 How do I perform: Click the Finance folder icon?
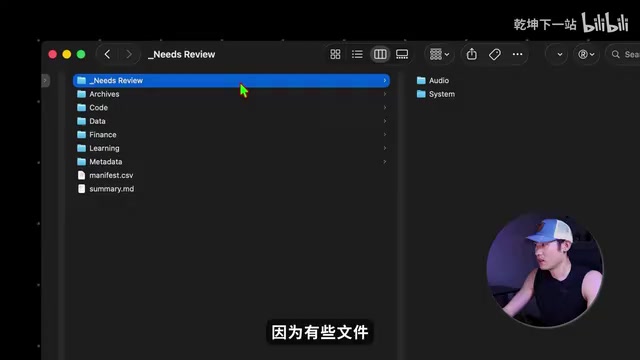(82, 135)
